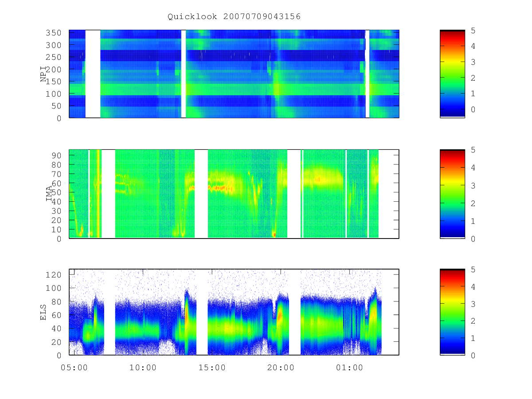The image size is (532, 399).
Task: Click the 5 label on the NPI color bar
Action: (x=473, y=30)
